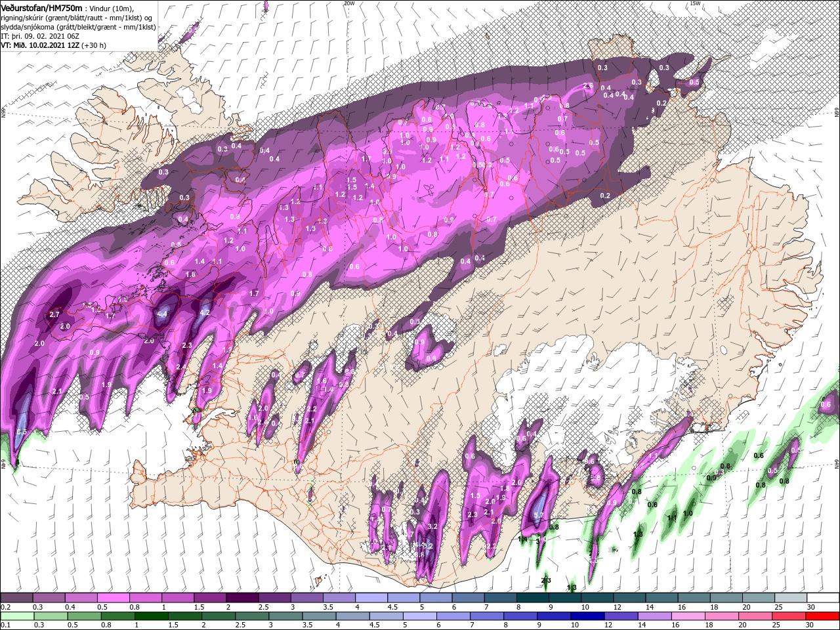This screenshot has height=630, width=840.
Task: Pick rain scale swatch between 0.1 and 0.3
Action: click(x=16, y=616)
